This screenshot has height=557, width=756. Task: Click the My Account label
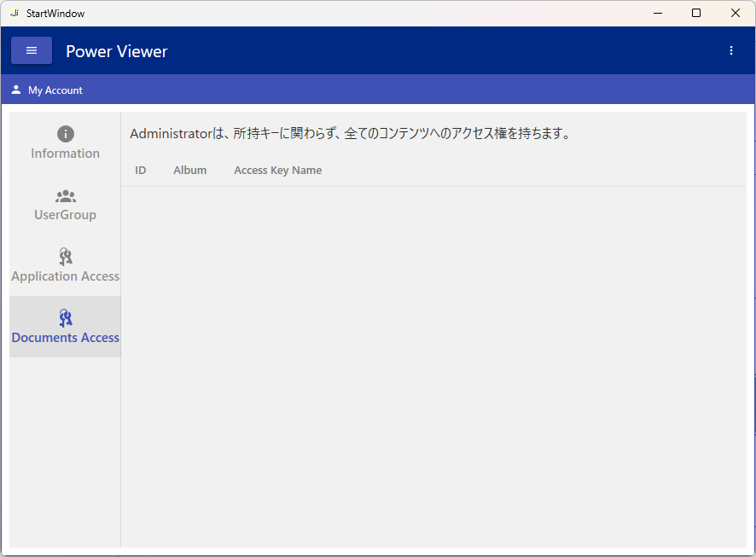click(55, 90)
